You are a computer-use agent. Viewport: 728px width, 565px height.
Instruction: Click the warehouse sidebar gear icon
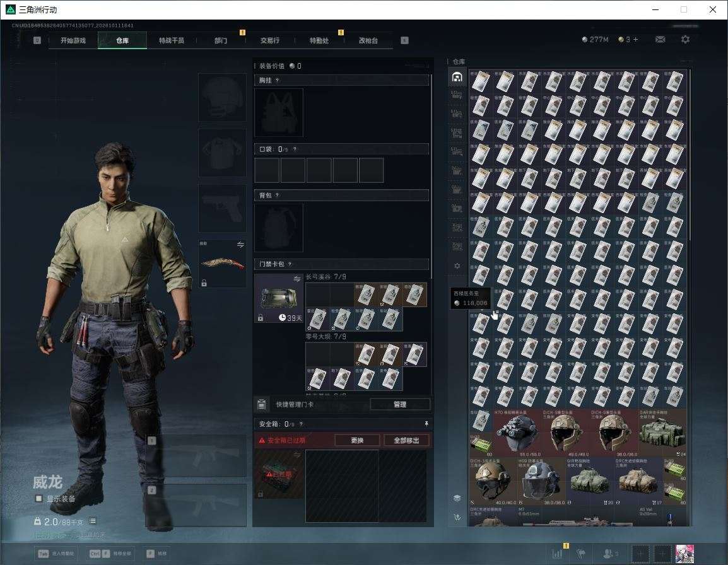(x=457, y=266)
